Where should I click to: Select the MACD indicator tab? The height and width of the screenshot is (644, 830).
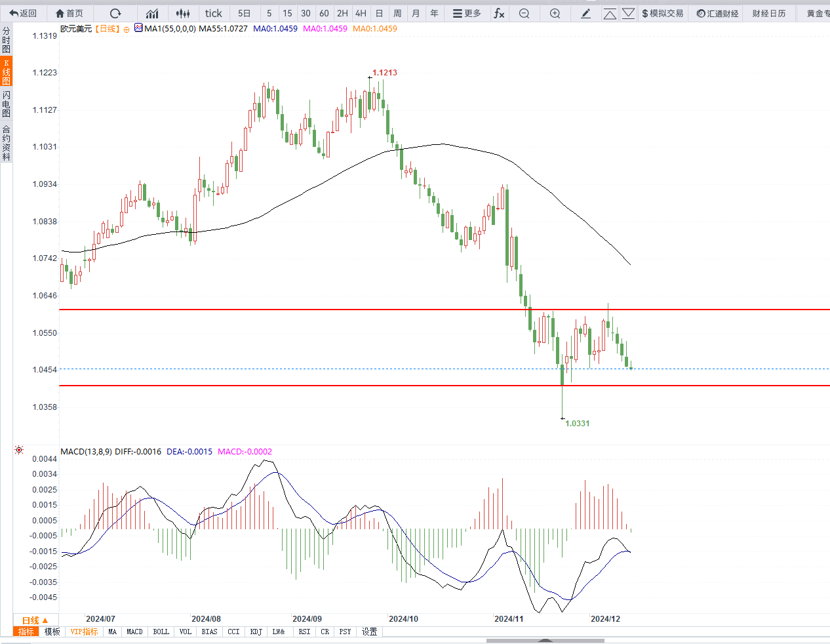tap(134, 632)
